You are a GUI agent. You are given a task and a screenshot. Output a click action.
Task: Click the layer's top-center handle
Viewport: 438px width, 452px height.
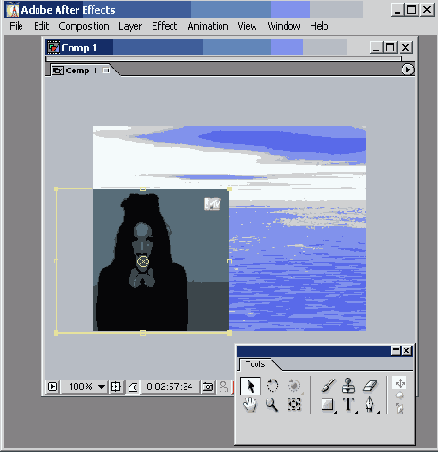[x=143, y=189]
